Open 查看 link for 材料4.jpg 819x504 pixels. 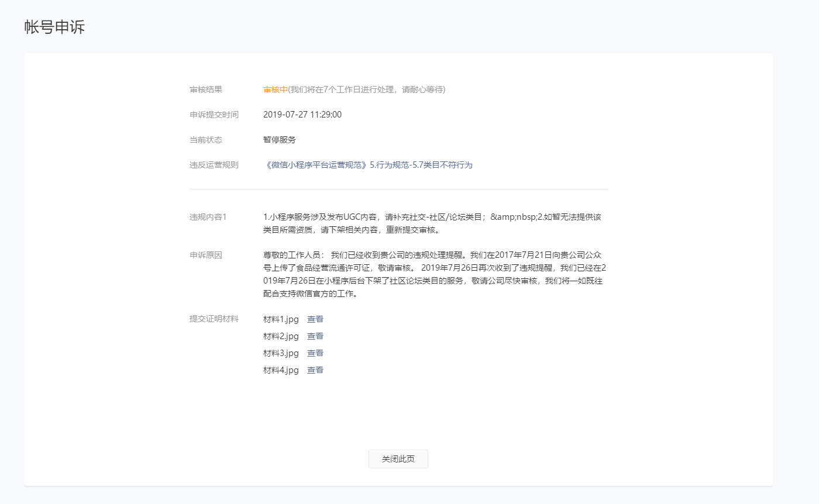click(x=315, y=370)
